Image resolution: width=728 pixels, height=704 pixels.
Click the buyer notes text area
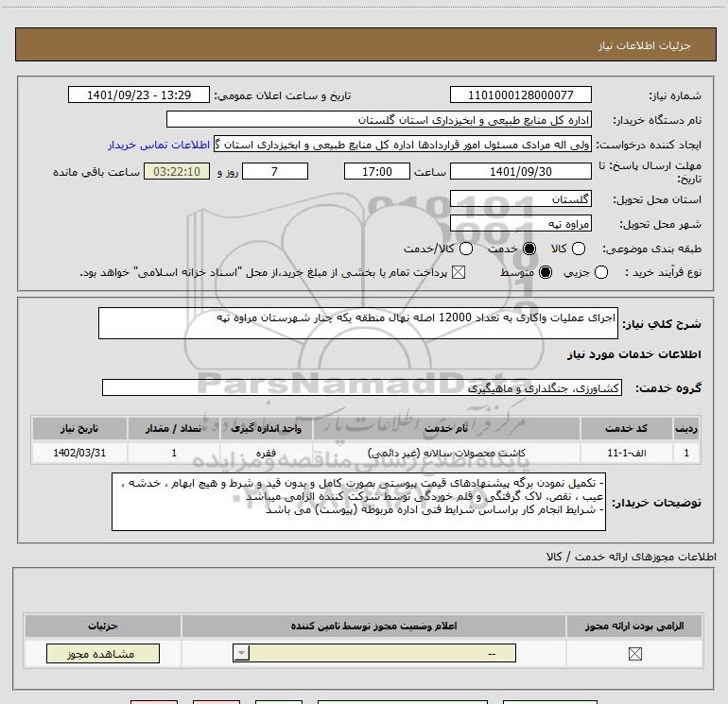358,502
